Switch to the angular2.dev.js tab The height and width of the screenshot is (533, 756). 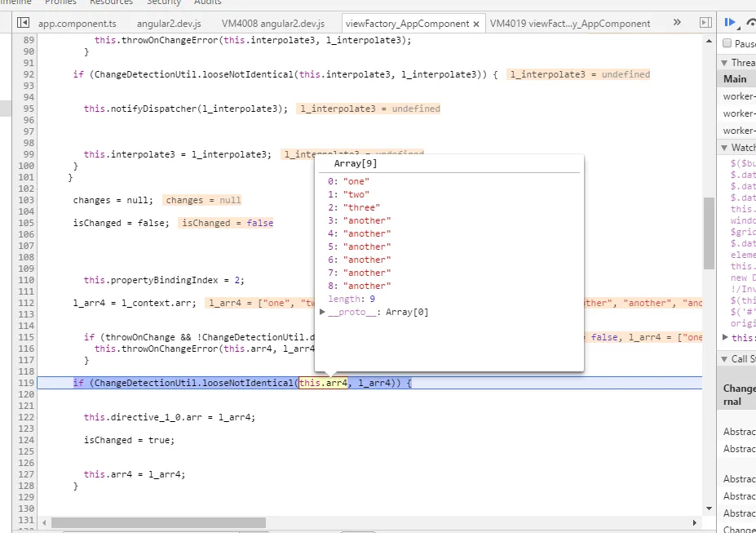pos(169,24)
